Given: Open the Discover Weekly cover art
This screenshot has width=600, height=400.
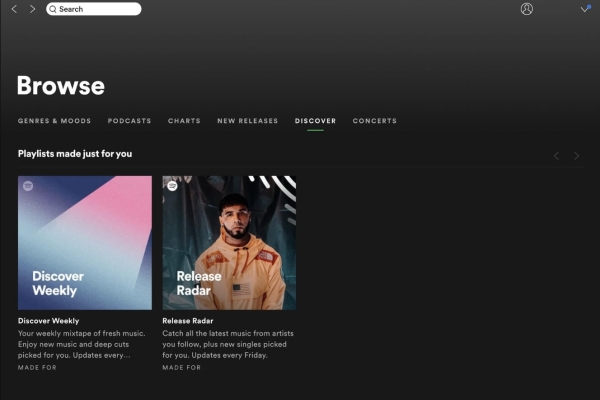Looking at the screenshot, I should coord(85,243).
